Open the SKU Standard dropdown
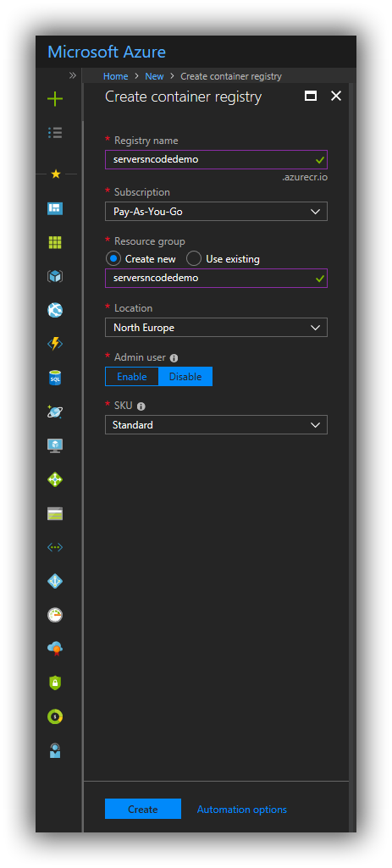The width and height of the screenshot is (392, 868). coord(216,424)
